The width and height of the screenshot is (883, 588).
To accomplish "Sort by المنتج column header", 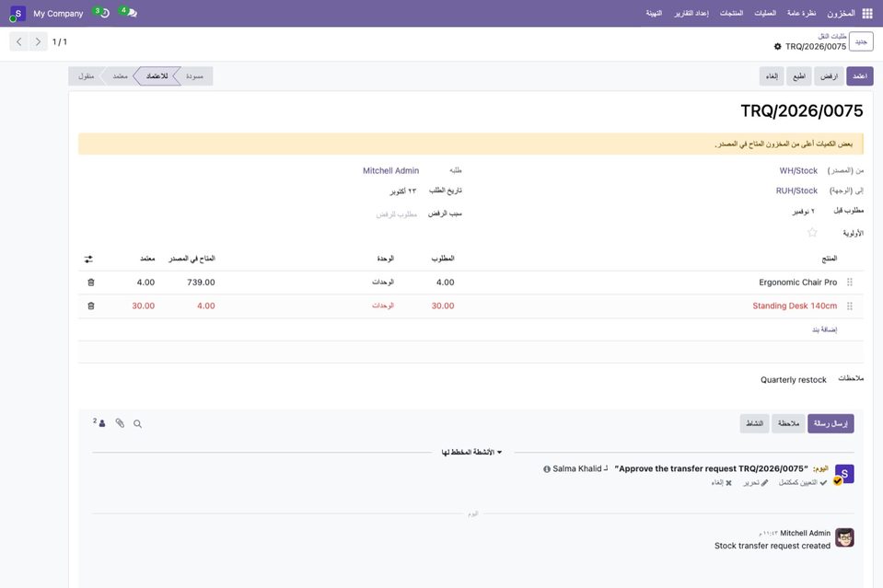I will point(830,259).
